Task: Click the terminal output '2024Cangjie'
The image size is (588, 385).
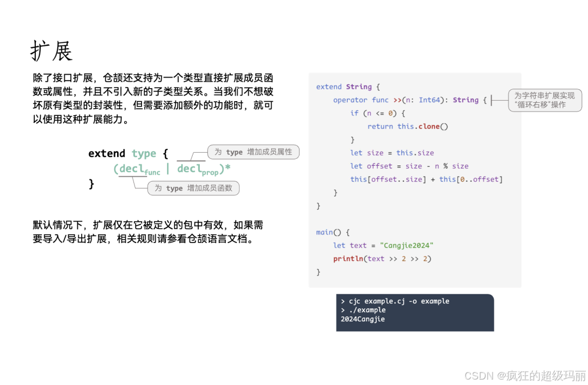Action: 363,319
